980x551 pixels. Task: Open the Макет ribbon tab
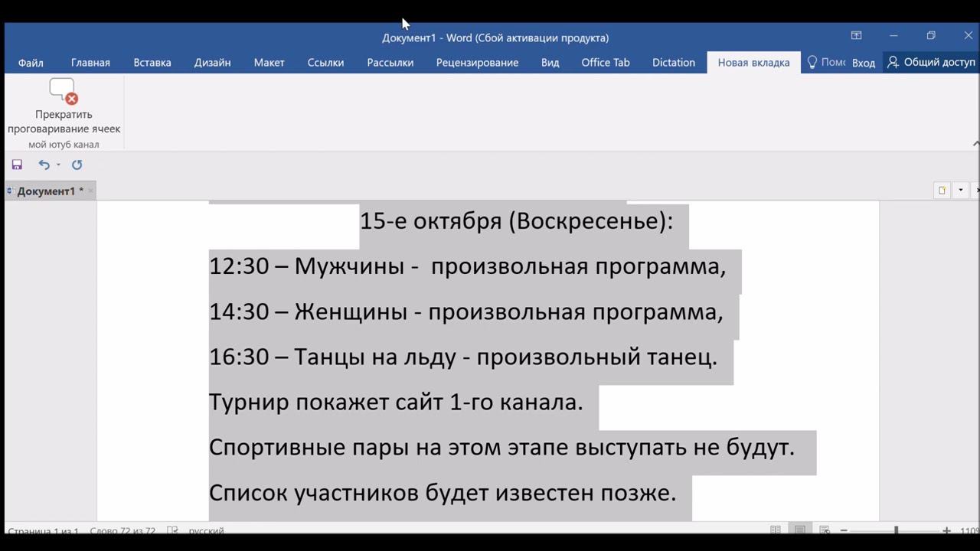tap(269, 63)
